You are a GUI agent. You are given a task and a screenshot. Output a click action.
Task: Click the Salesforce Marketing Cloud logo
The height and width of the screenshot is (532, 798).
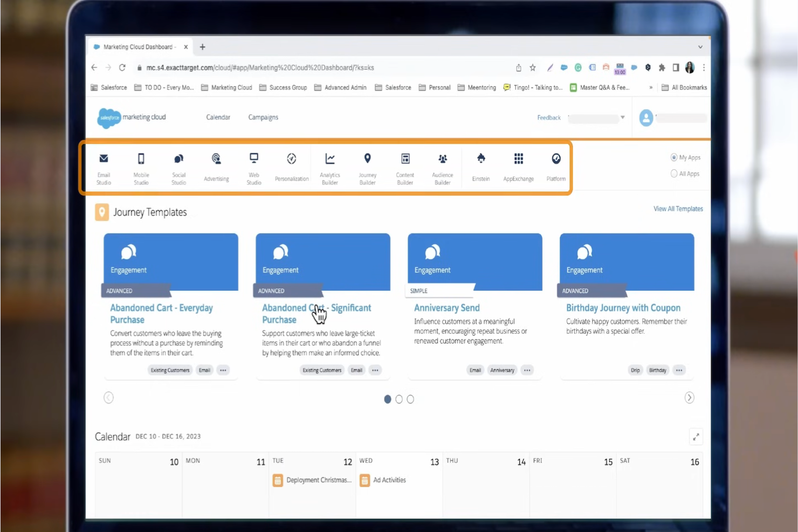132,118
